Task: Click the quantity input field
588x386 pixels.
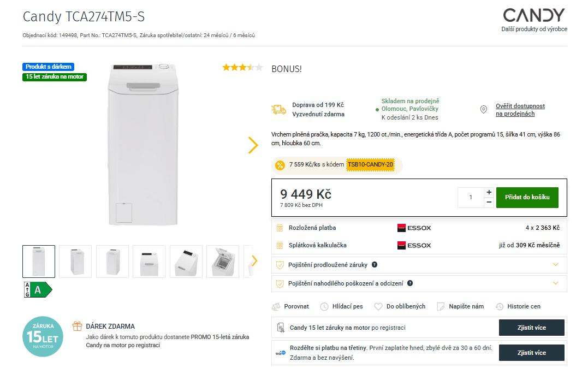Action: pyautogui.click(x=471, y=197)
